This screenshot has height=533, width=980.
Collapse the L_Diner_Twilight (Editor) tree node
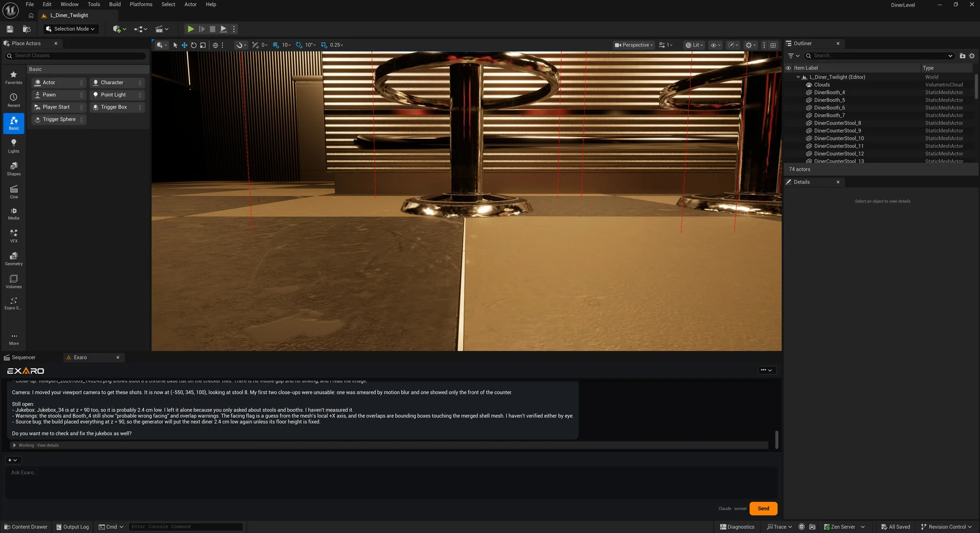pos(798,77)
